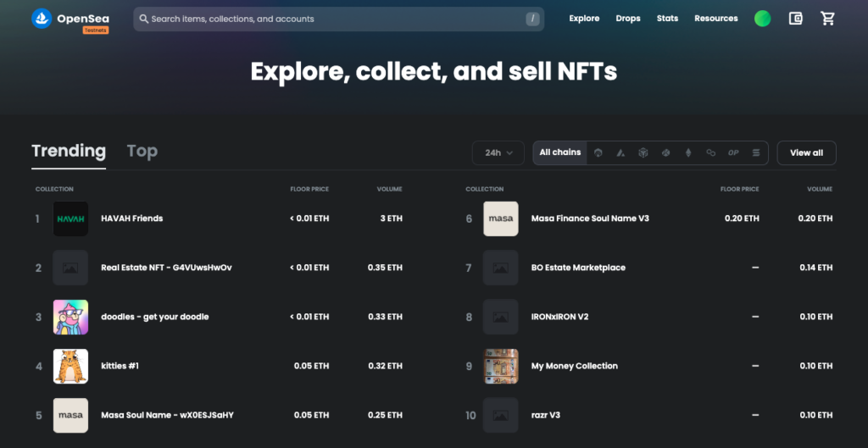Click the Masa Finance Soul Name V3 logo

501,218
